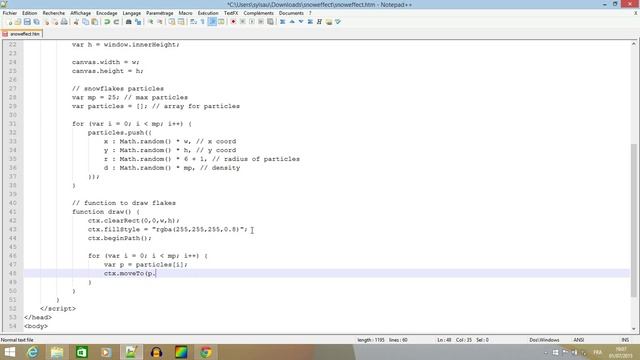
Task: Open the Recherche menu
Action: pyautogui.click(x=54, y=13)
